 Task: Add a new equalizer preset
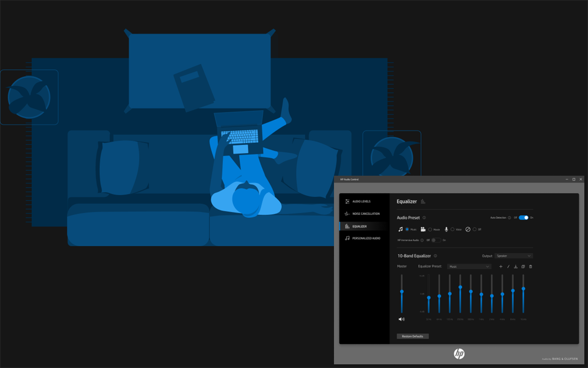click(501, 266)
